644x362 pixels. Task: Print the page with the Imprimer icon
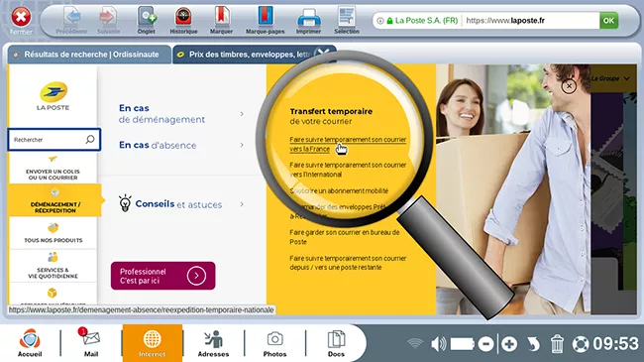click(x=308, y=18)
